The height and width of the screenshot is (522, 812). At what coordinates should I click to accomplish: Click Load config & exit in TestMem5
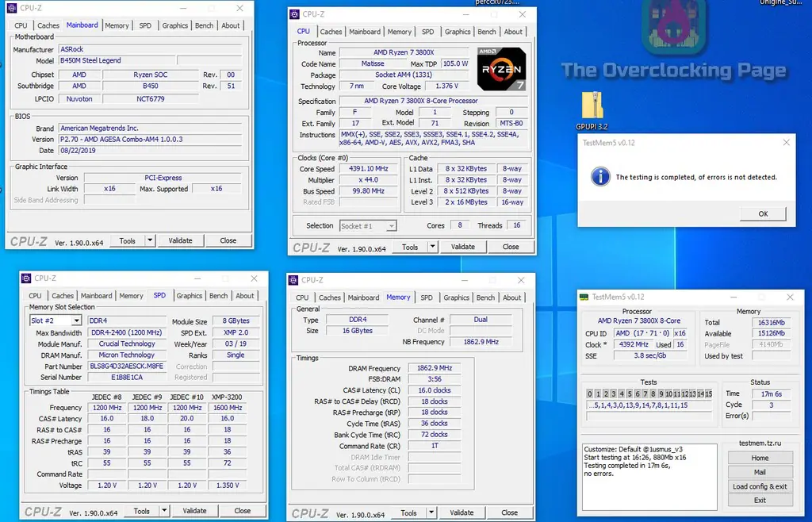tap(760, 486)
